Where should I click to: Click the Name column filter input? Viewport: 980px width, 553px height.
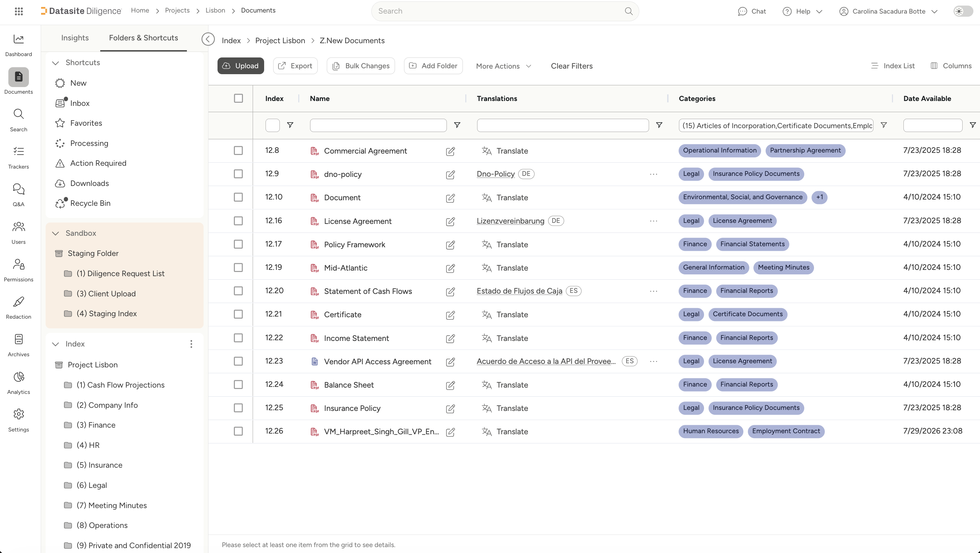click(378, 125)
